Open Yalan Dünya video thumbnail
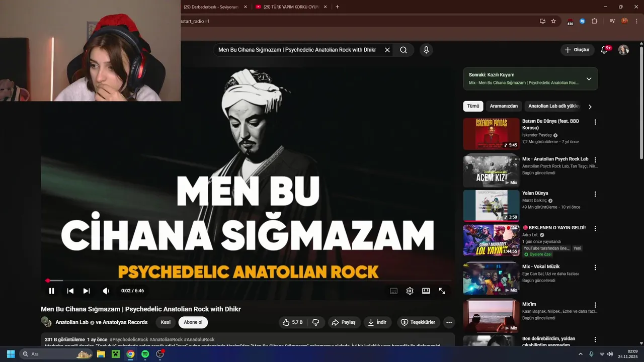Image resolution: width=644 pixels, height=362 pixels. pos(491,206)
